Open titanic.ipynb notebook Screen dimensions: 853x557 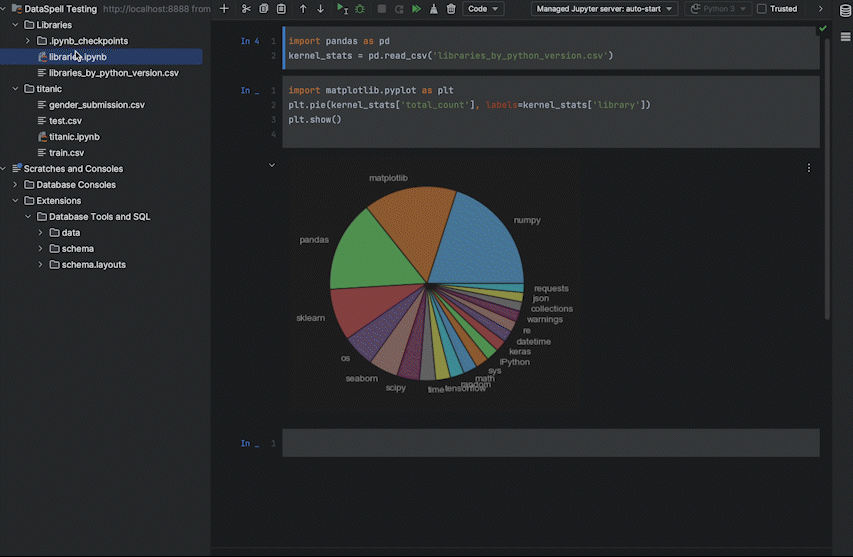(x=74, y=137)
